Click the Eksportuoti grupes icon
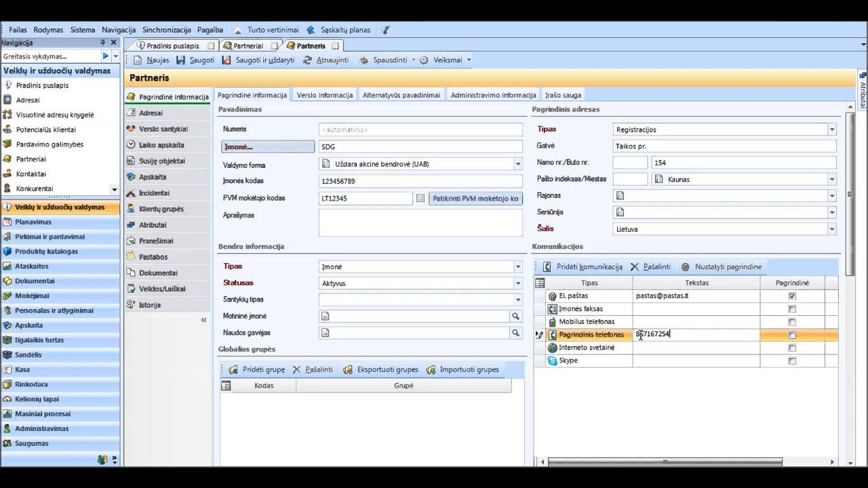The width and height of the screenshot is (868, 488). point(348,370)
